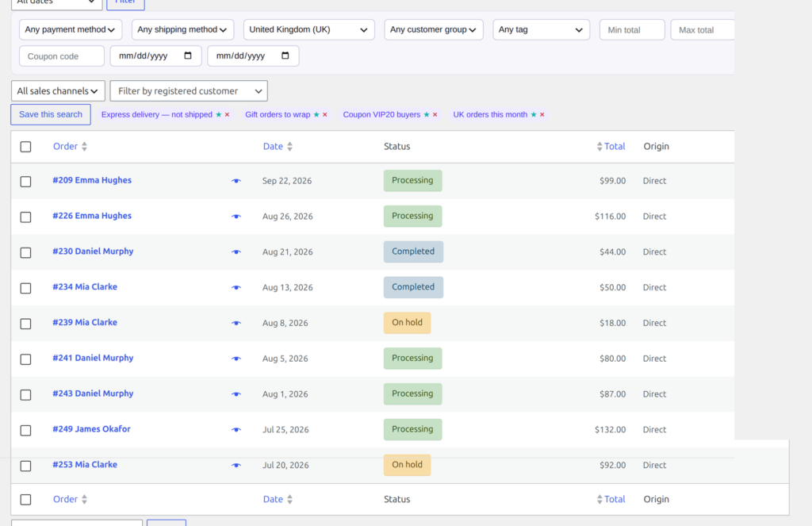The height and width of the screenshot is (526, 812).
Task: Click the On hold status of order #239
Action: pyautogui.click(x=407, y=322)
